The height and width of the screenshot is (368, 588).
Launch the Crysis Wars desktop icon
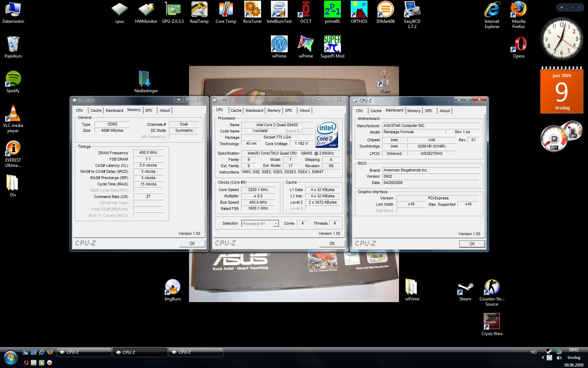pyautogui.click(x=492, y=325)
